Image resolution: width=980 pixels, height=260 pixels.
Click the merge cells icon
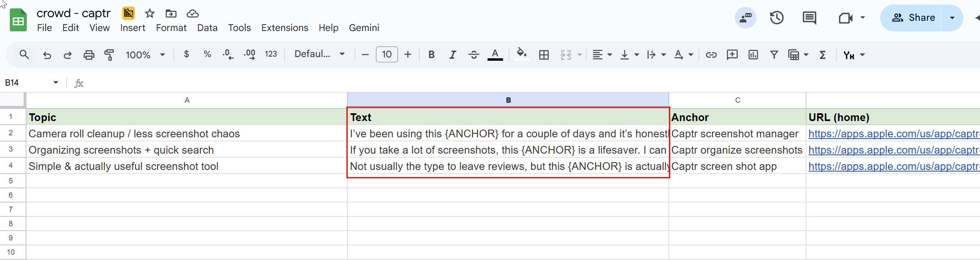pyautogui.click(x=566, y=55)
